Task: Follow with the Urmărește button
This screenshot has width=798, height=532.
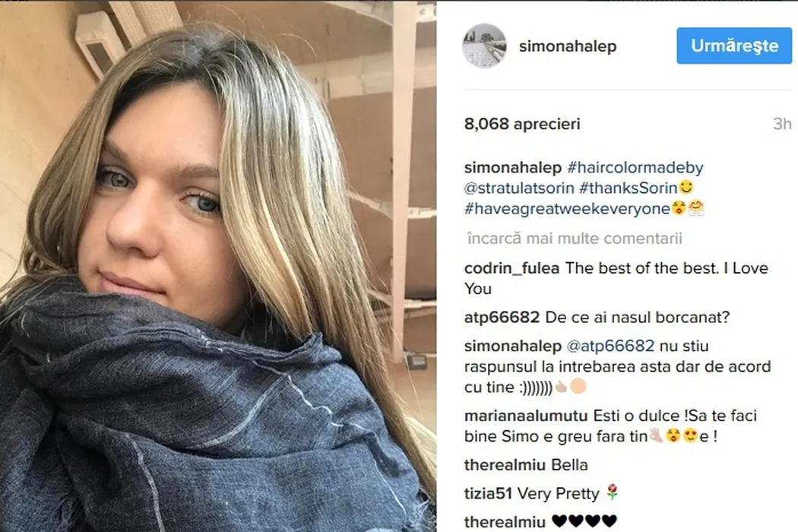Action: coord(734,46)
